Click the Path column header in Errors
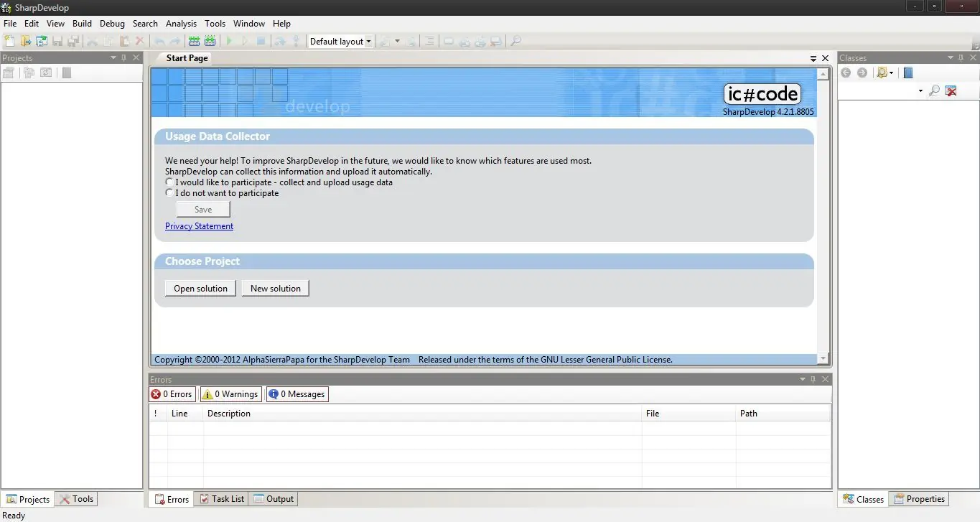Screen dimensions: 980x522 (x=783, y=414)
